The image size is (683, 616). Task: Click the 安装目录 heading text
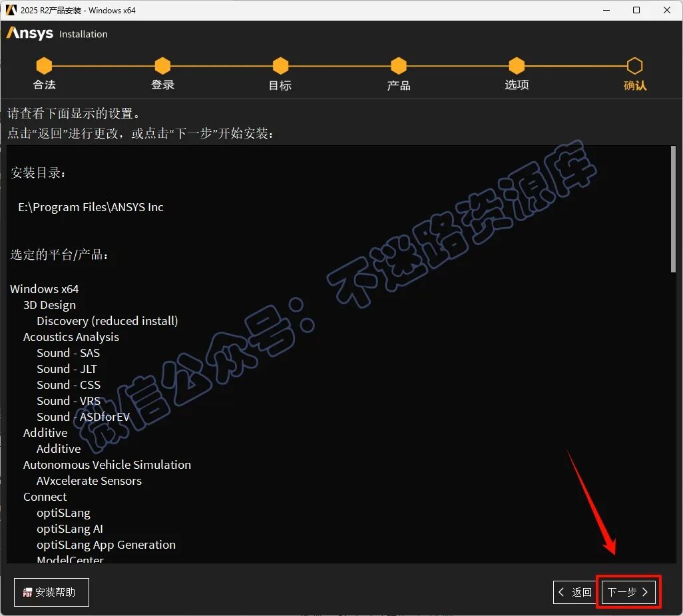tap(38, 173)
